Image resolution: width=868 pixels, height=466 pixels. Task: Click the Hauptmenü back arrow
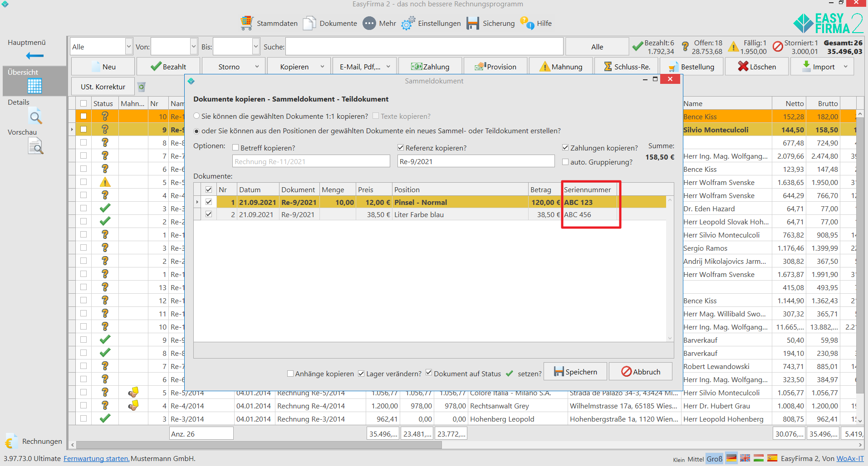[34, 56]
